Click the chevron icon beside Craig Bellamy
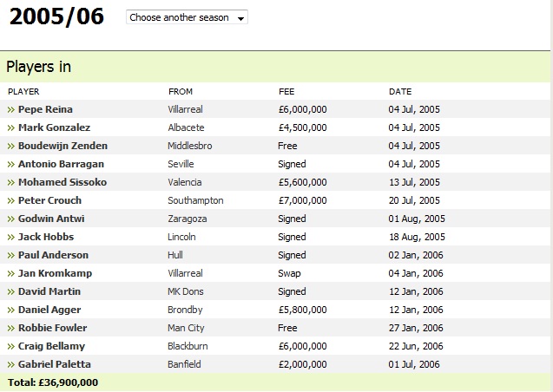553x392 pixels. (x=11, y=347)
